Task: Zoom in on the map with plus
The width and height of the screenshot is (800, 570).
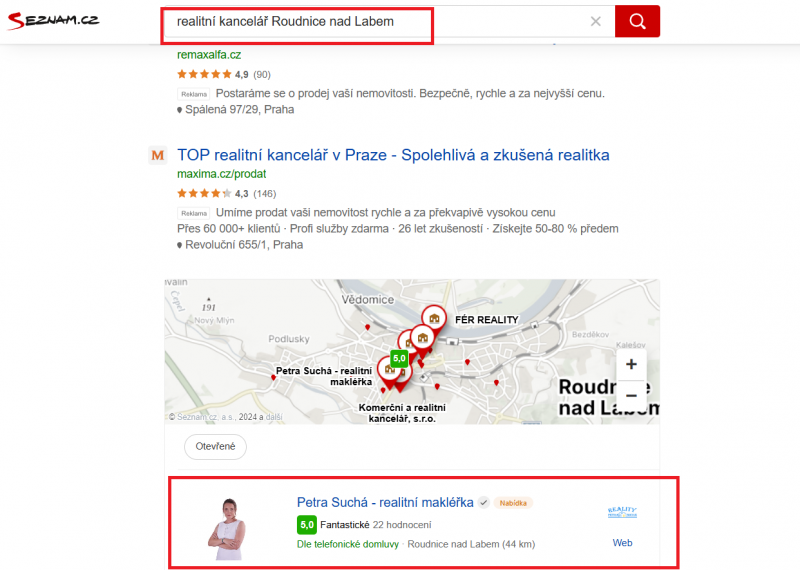Action: tap(631, 364)
